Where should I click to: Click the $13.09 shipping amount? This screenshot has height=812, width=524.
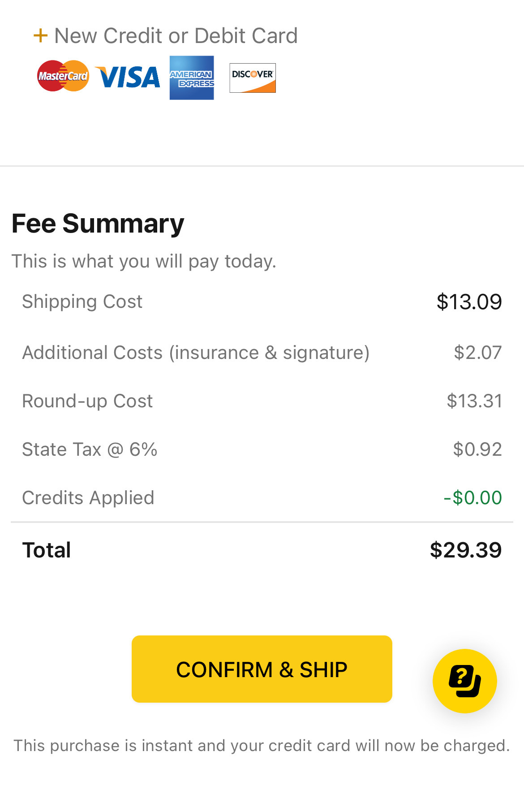tap(469, 302)
